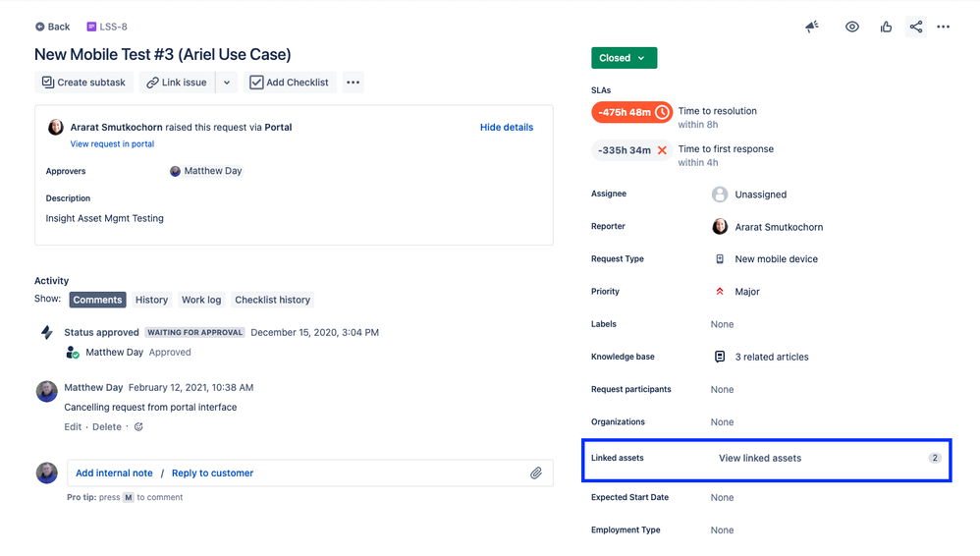Viewport: 980px width, 556px height.
Task: Click the Organizations None value
Action: pos(722,422)
